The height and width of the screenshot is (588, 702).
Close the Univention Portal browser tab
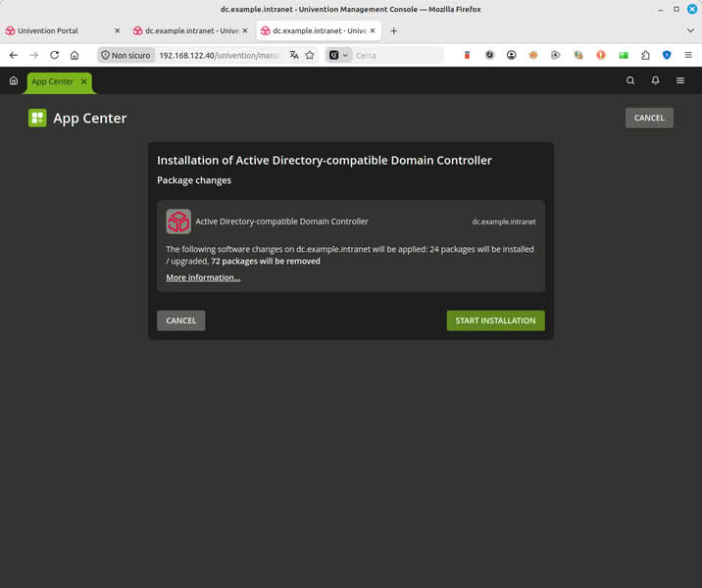(x=118, y=31)
